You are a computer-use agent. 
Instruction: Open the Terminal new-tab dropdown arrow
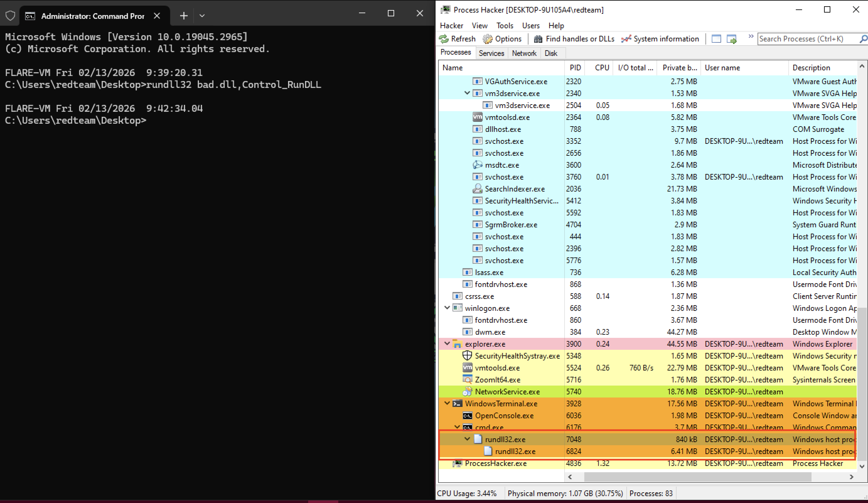coord(202,16)
